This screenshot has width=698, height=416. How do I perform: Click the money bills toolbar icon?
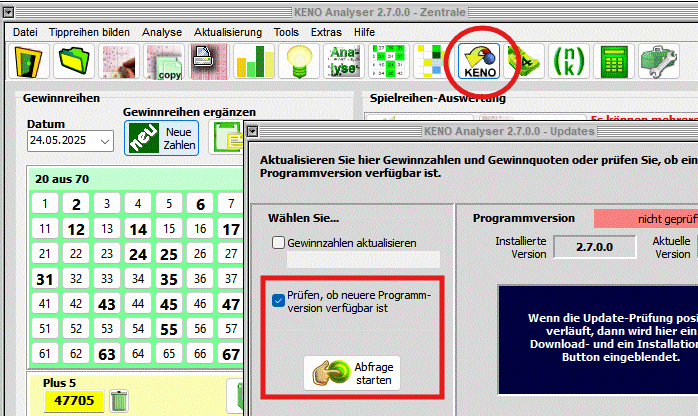coord(525,61)
